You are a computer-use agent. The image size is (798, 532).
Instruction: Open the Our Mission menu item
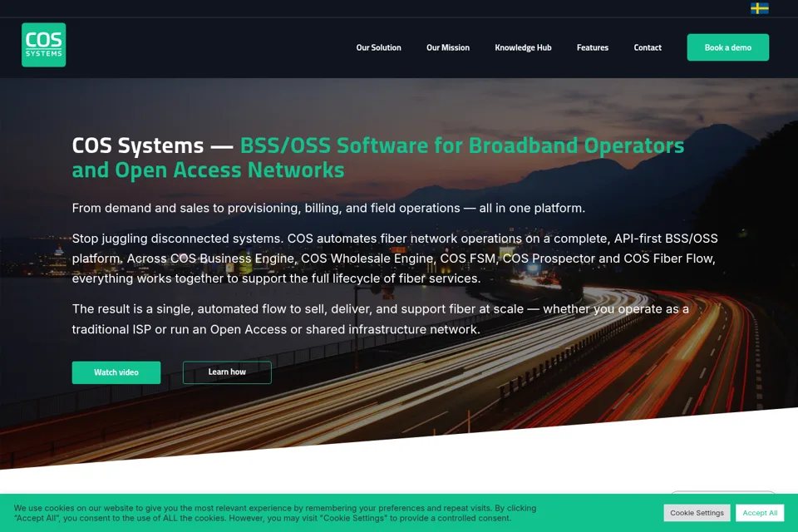[x=448, y=47]
